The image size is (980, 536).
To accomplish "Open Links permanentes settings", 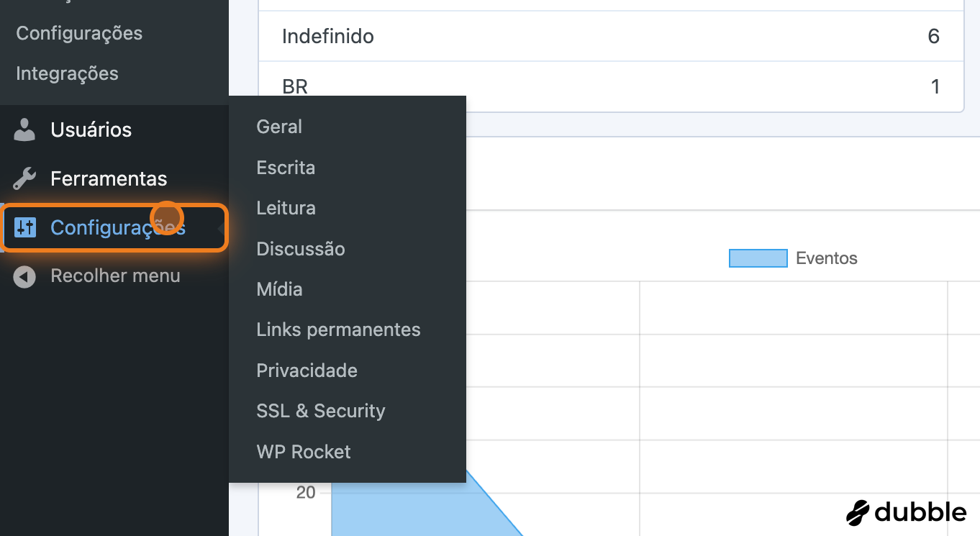I will tap(338, 330).
